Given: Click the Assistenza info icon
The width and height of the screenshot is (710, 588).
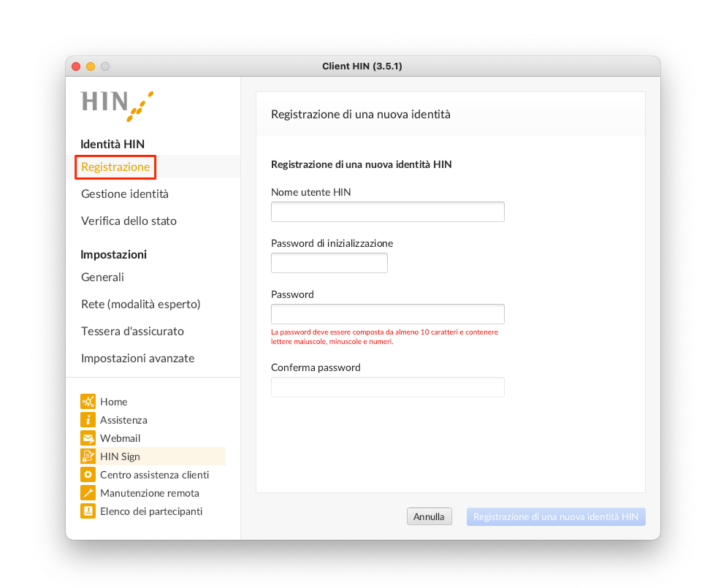Looking at the screenshot, I should pyautogui.click(x=88, y=419).
